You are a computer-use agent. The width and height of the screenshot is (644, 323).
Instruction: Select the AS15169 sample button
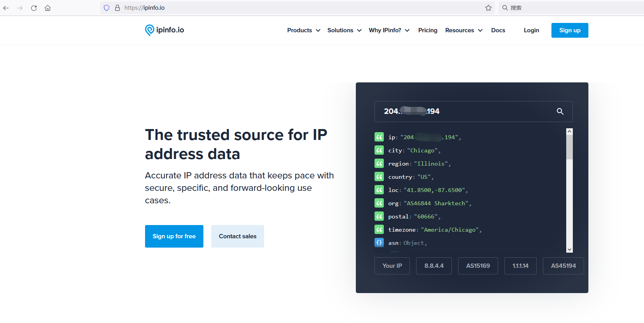pyautogui.click(x=478, y=266)
